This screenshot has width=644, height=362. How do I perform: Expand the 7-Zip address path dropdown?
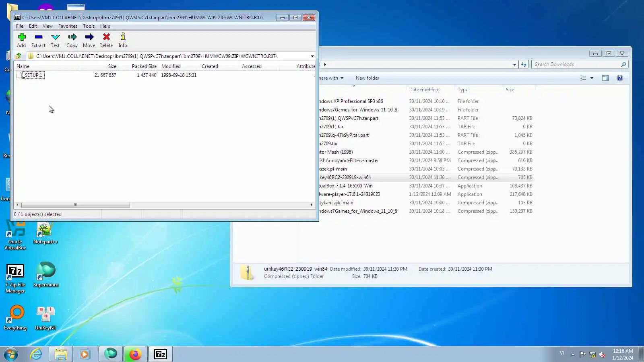click(x=312, y=56)
